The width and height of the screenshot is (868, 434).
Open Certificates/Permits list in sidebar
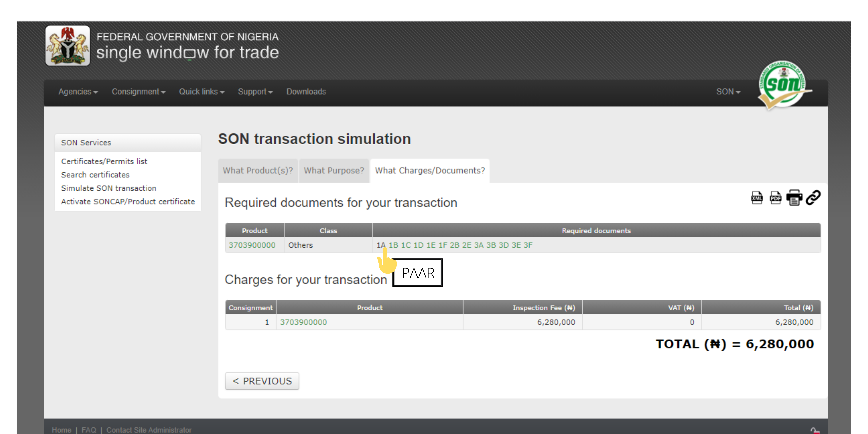tap(104, 161)
